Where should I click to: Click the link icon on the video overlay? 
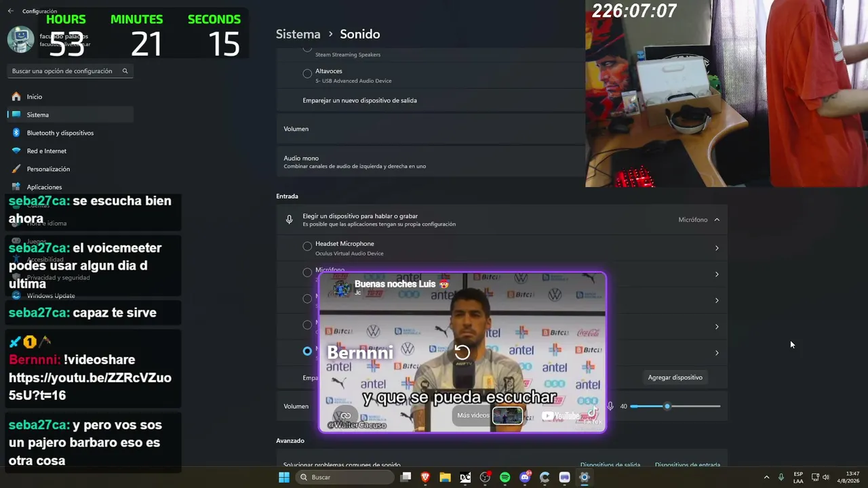(x=346, y=415)
